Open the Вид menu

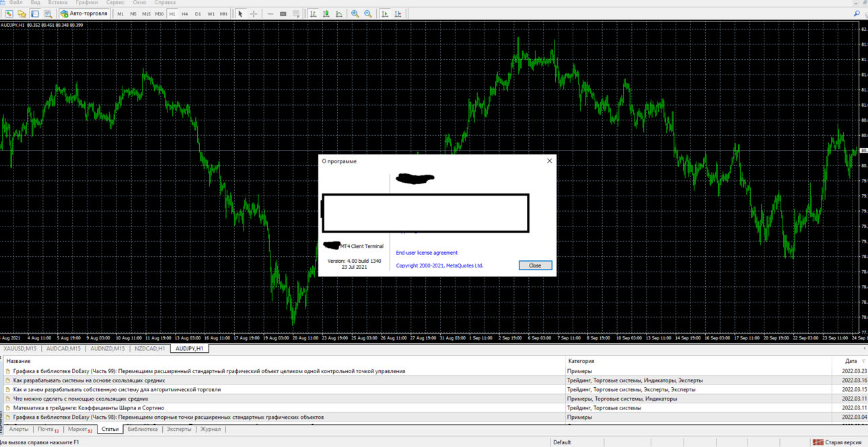coord(35,3)
